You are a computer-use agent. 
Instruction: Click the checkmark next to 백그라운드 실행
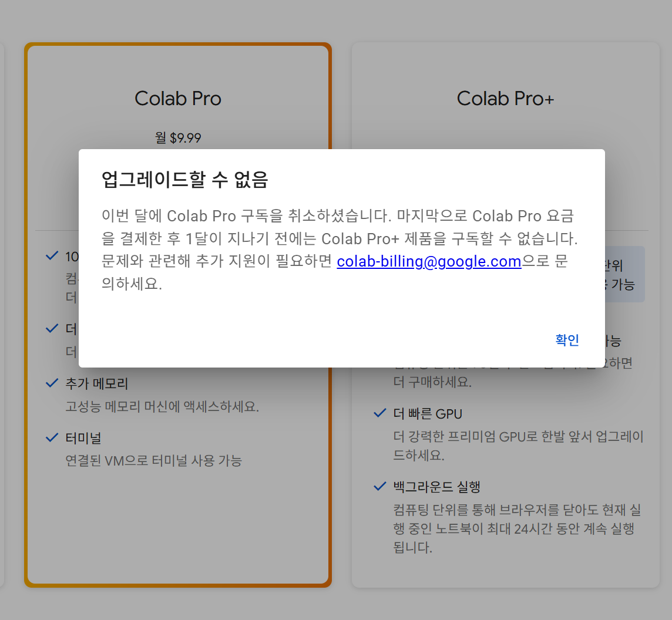tap(379, 486)
